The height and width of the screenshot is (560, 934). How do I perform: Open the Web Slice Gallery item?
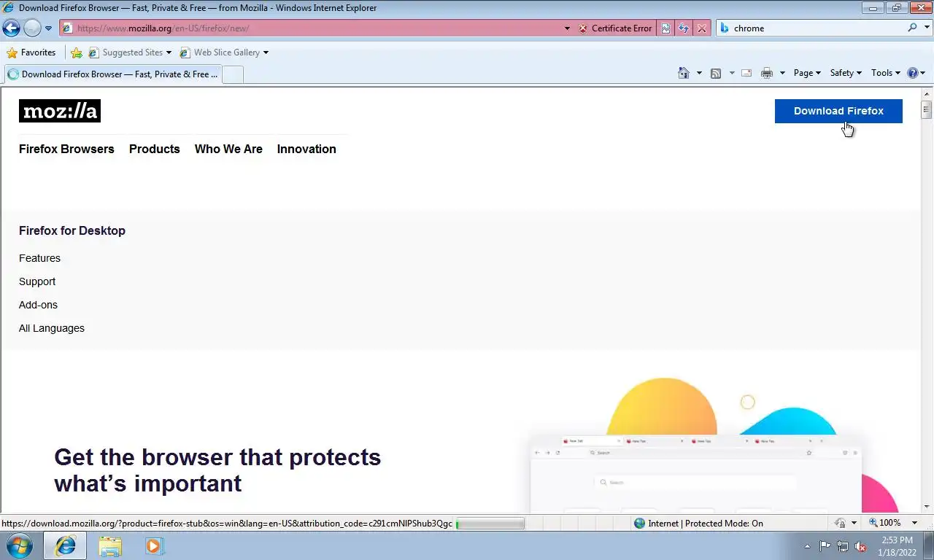point(223,52)
